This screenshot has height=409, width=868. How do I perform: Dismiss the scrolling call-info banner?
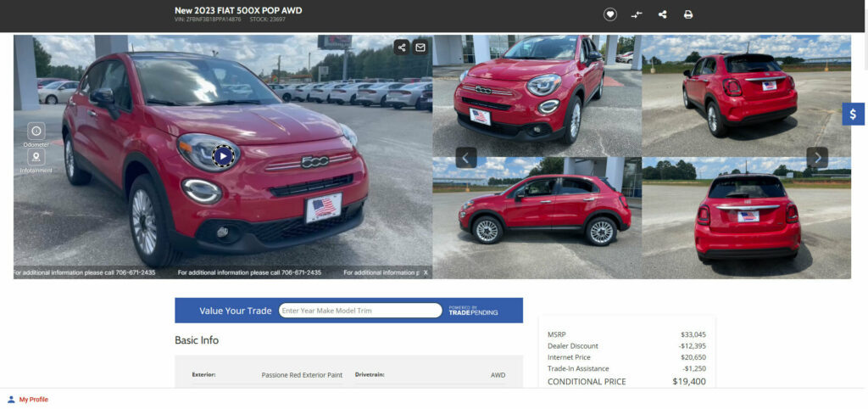point(426,272)
